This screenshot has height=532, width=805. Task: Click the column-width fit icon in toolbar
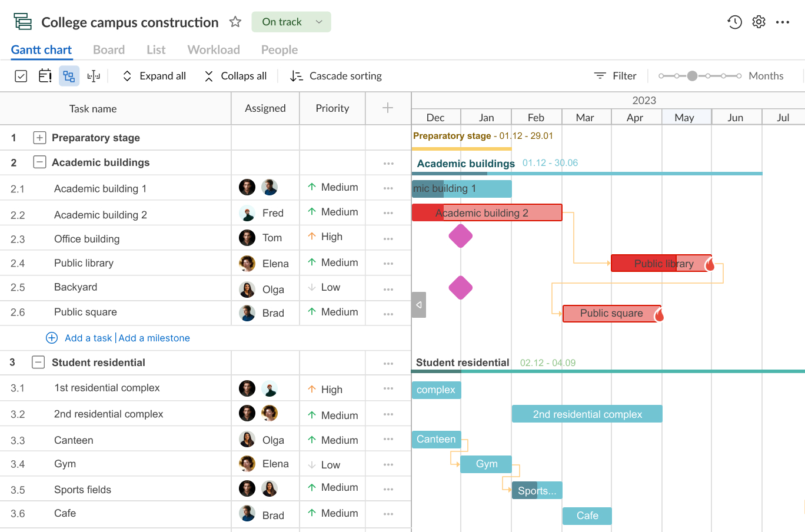94,76
